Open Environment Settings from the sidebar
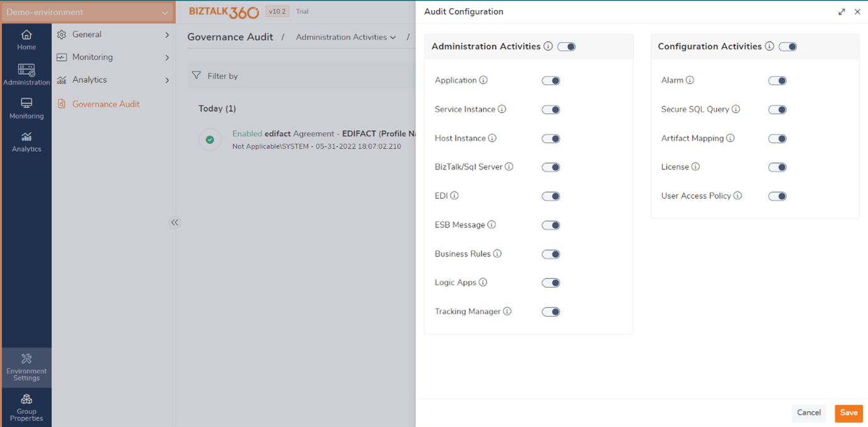This screenshot has width=868, height=427. click(x=26, y=367)
